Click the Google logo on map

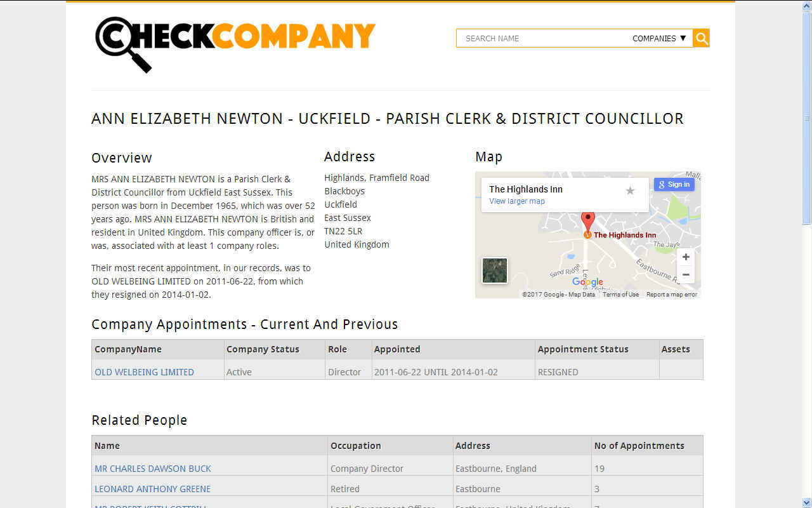[x=587, y=282]
